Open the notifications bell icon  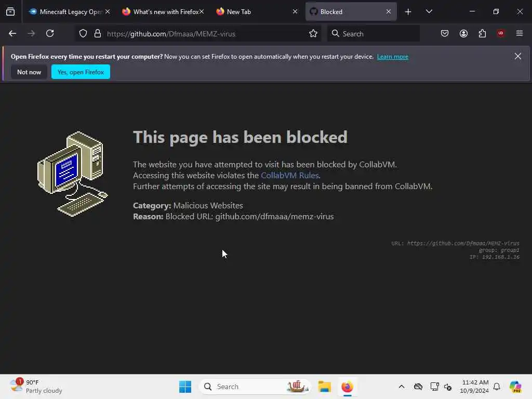(497, 387)
